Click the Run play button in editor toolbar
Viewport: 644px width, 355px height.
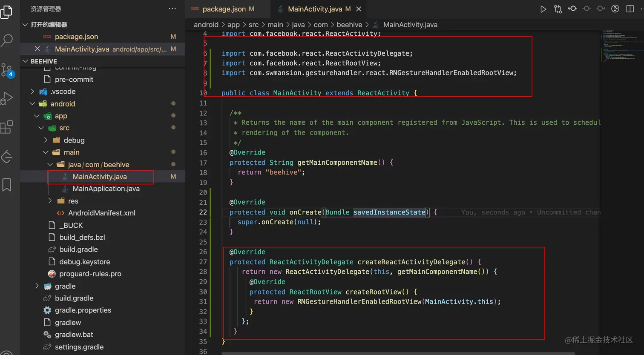[543, 9]
